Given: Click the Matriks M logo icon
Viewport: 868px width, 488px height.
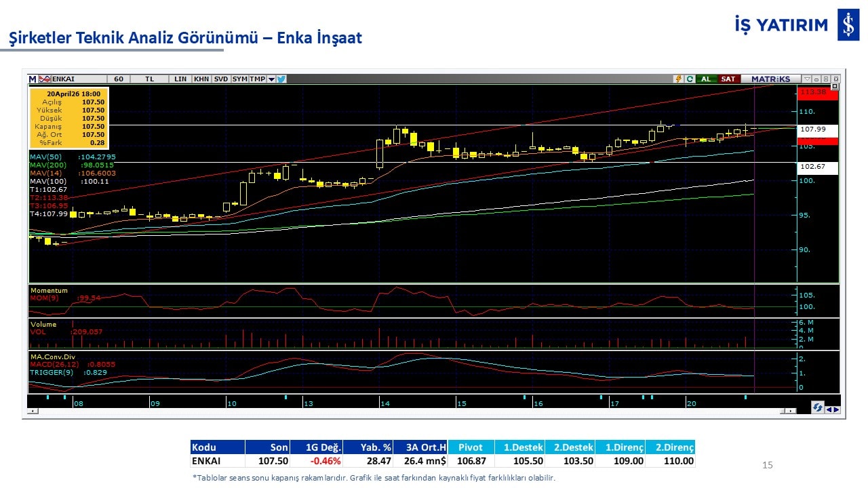Looking at the screenshot, I should (x=32, y=79).
